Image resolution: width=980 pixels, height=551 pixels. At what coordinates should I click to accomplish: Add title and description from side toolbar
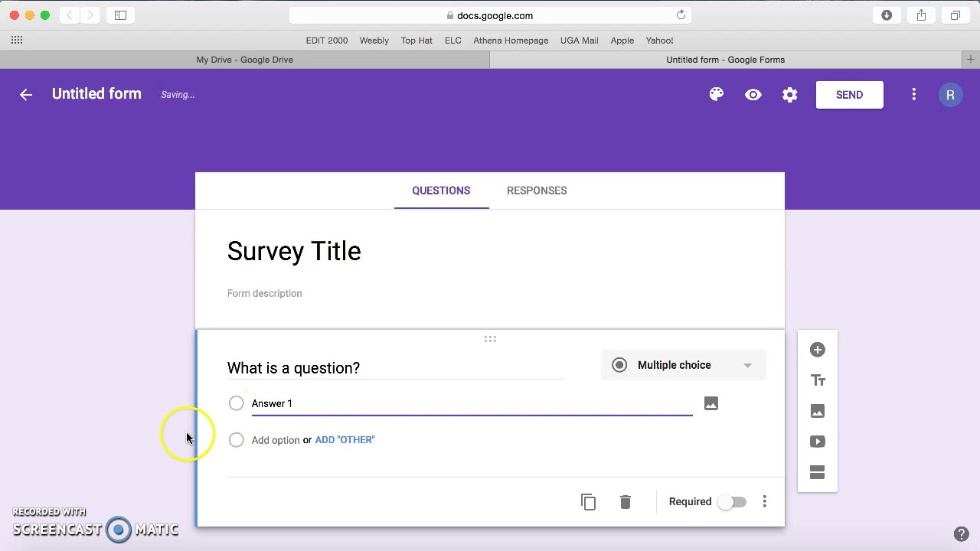(x=818, y=380)
